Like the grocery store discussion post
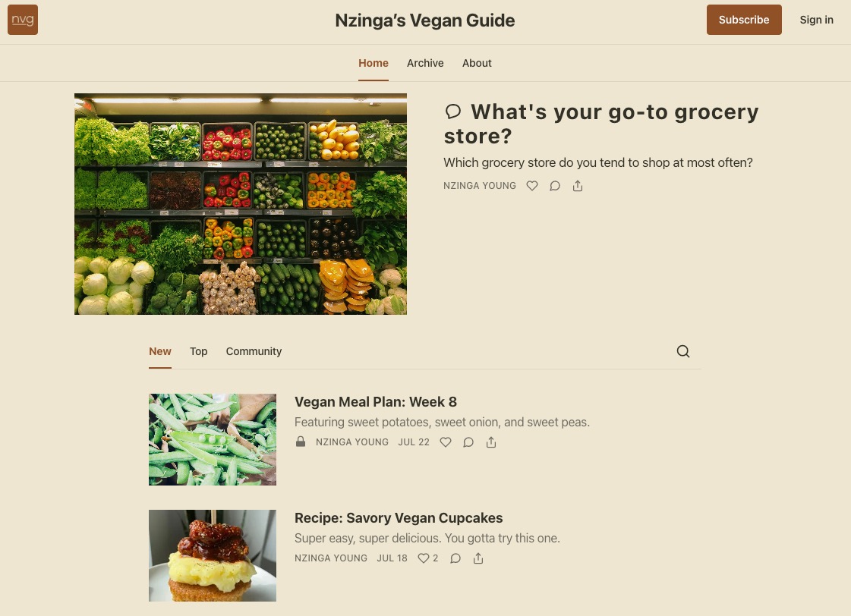851x616 pixels. pyautogui.click(x=532, y=186)
